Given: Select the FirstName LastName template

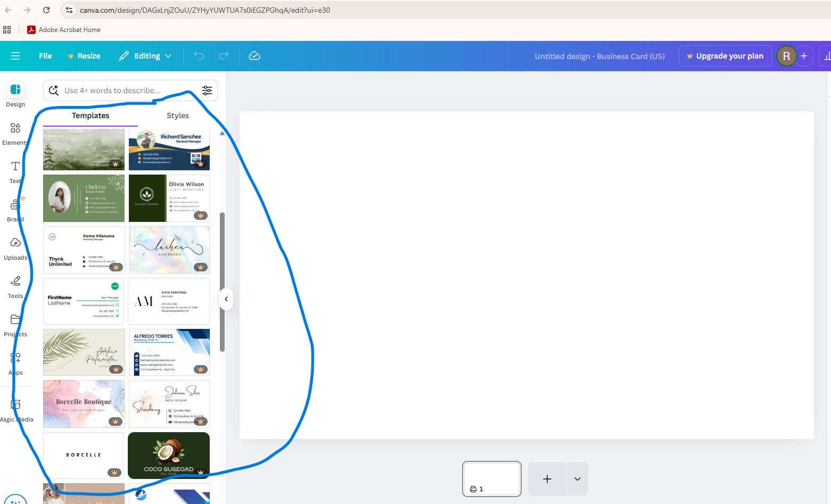Looking at the screenshot, I should coord(84,301).
